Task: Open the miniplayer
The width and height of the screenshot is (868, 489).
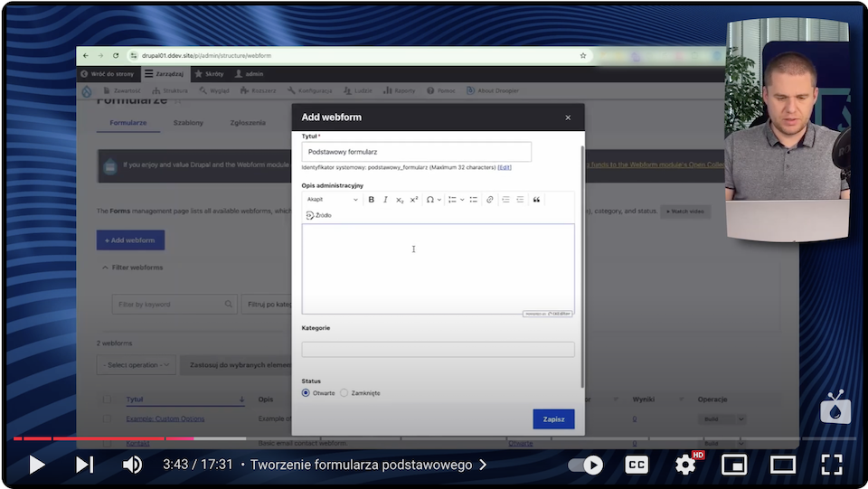Action: [x=734, y=465]
